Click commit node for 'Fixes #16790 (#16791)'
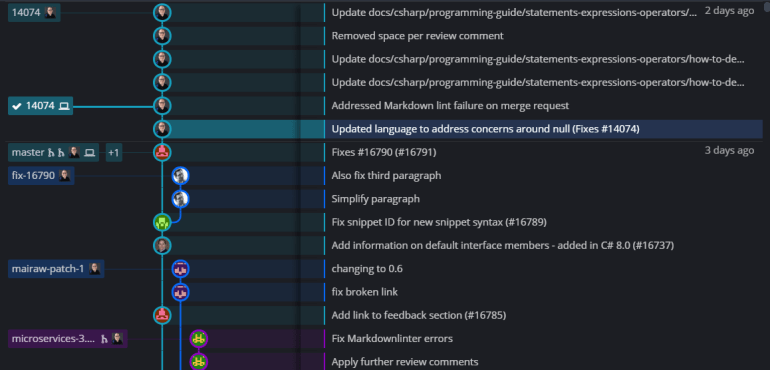Screen dimensions: 770x370 click(162, 152)
